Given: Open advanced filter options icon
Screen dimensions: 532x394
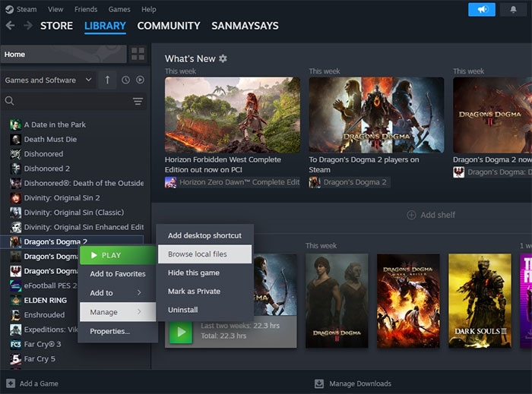Looking at the screenshot, I should coord(138,101).
